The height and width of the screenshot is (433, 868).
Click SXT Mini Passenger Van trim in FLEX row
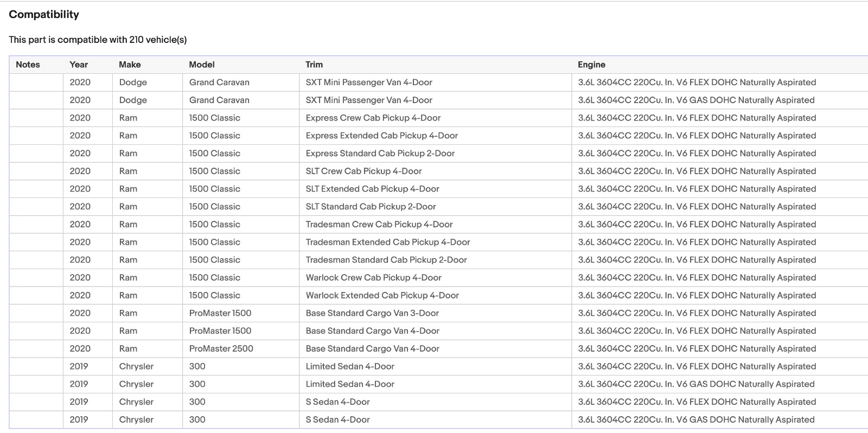[x=369, y=82]
